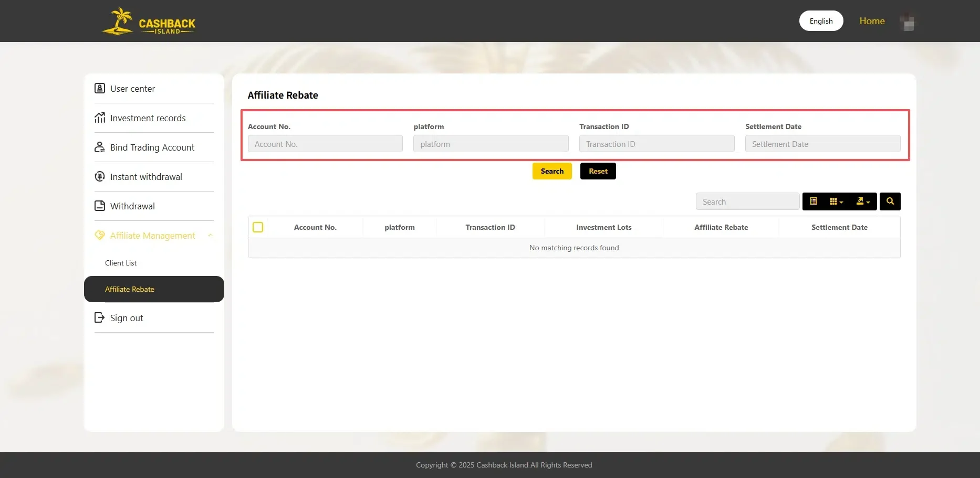
Task: Click the yellow Search button
Action: [551, 171]
